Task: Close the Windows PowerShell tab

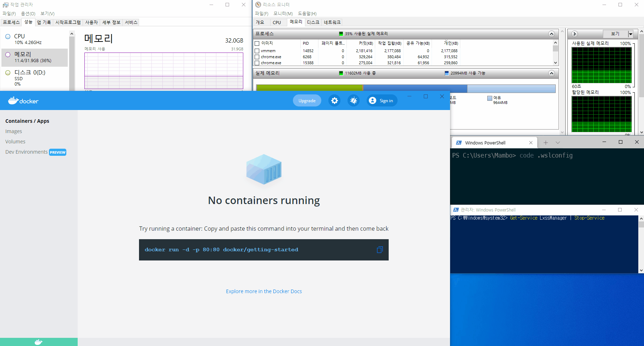Action: coord(531,143)
